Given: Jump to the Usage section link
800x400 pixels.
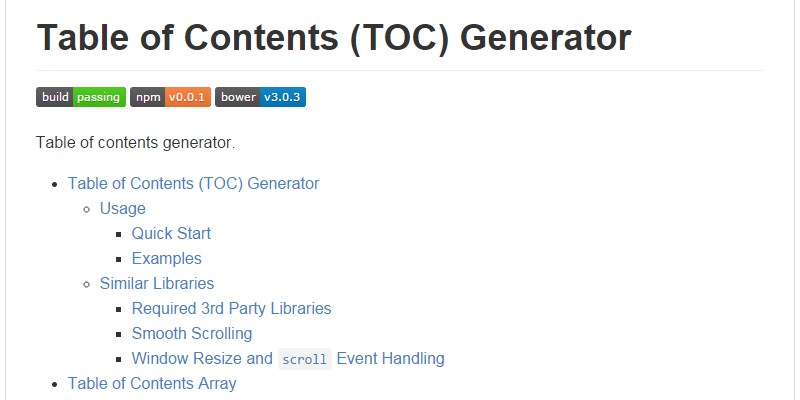Looking at the screenshot, I should (122, 208).
